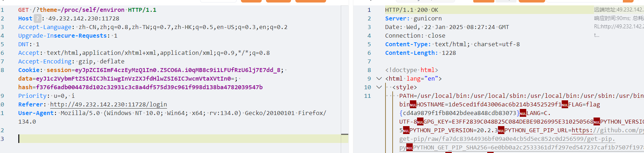
Task: Select the NUL marker before PYTHON_GET_PIP_URL
Action: pyautogui.click(x=501, y=130)
